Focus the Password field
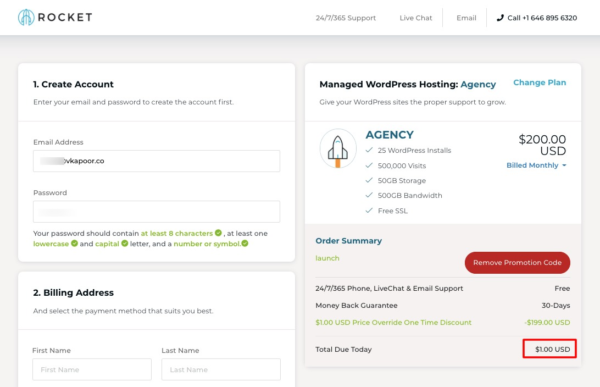600x387 pixels. (157, 212)
